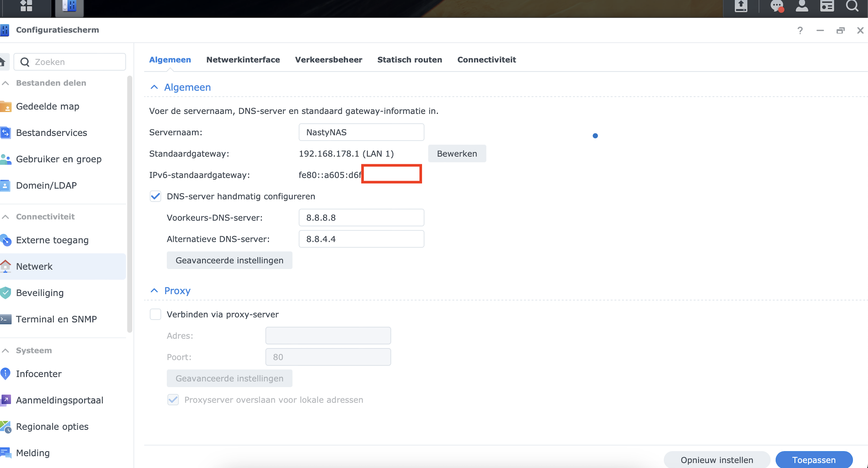Screen dimensions: 868x468
Task: Collapse the Algemeen section chevron
Action: pos(154,87)
